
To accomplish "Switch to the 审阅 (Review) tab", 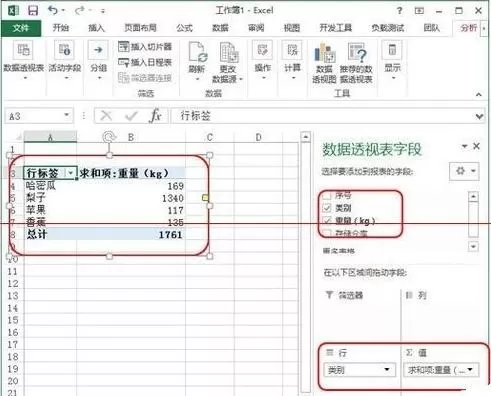I will (x=256, y=28).
